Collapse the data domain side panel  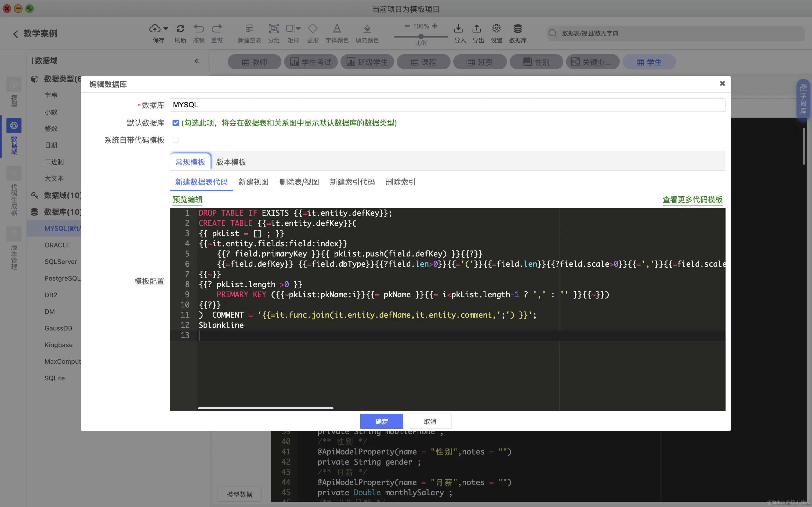(x=197, y=61)
